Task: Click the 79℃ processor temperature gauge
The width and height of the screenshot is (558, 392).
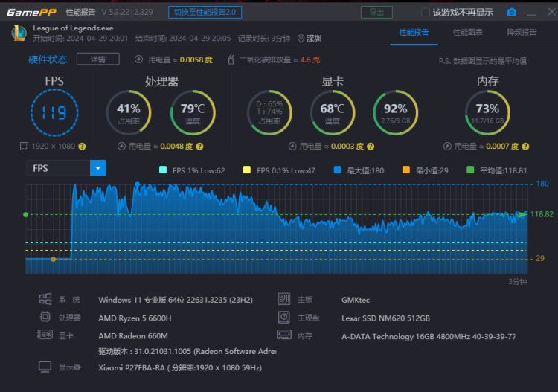Action: tap(193, 112)
